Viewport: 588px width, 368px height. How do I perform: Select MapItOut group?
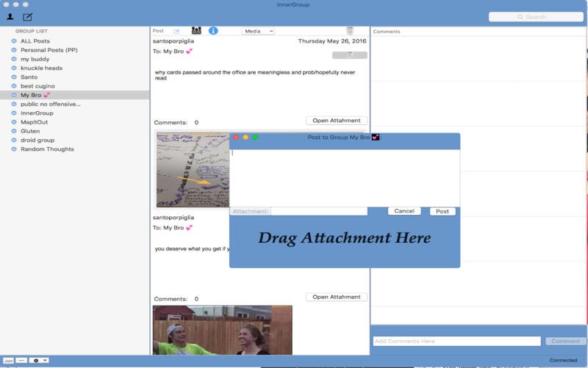[34, 122]
